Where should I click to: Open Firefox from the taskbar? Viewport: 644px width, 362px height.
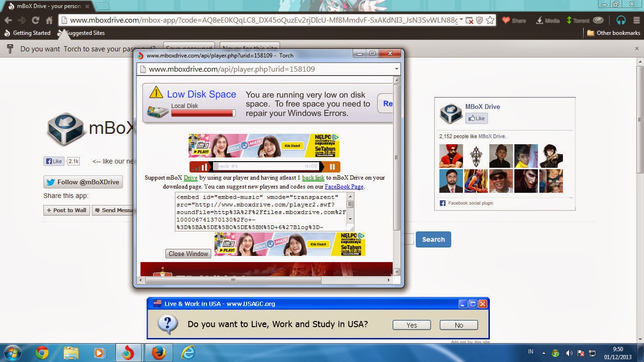[x=159, y=353]
